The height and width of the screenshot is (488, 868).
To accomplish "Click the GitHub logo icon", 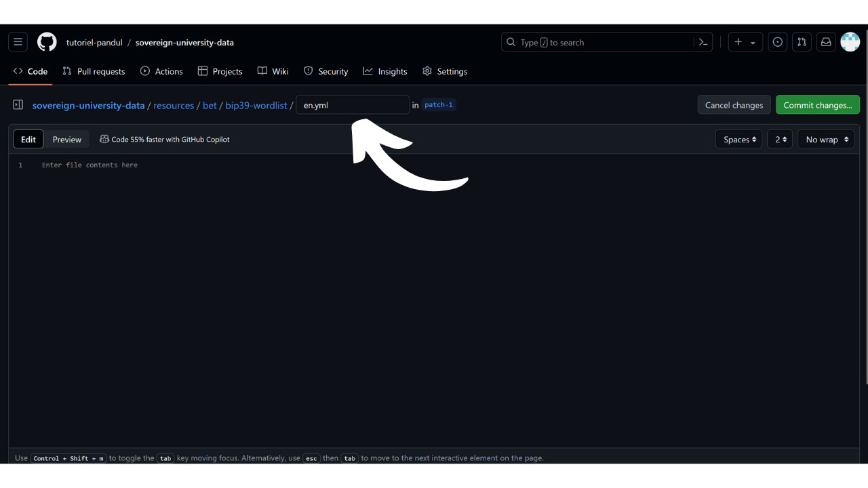I will pyautogui.click(x=47, y=42).
